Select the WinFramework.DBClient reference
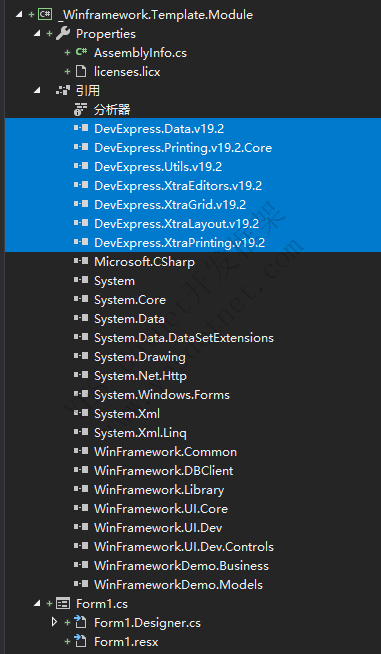 point(164,470)
